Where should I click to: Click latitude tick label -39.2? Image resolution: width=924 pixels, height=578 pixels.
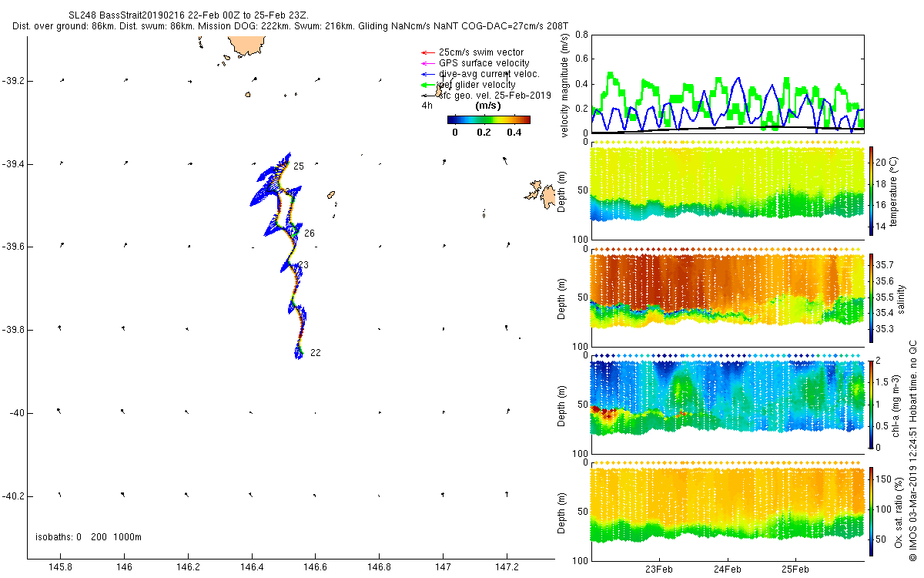pos(14,81)
